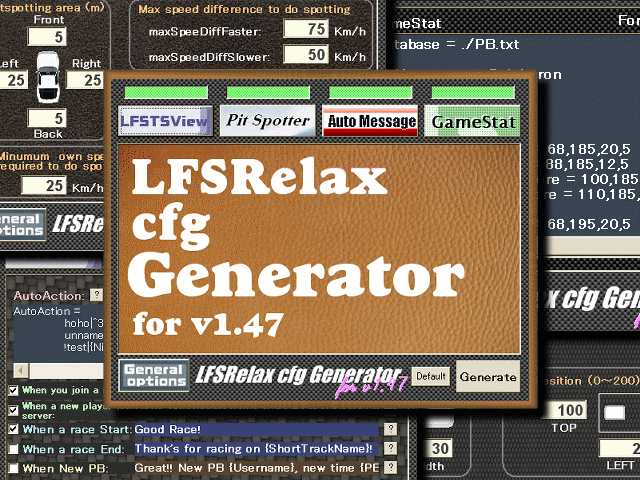Viewport: 640px width, 480px height.
Task: Click the 'Good Race!' message field
Action: tap(257, 429)
